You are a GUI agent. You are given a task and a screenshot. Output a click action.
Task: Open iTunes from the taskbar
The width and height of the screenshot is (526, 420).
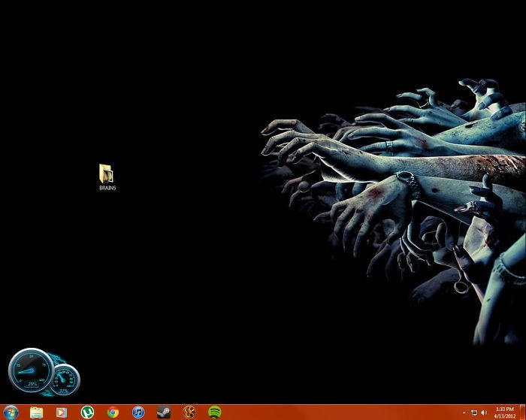click(138, 412)
